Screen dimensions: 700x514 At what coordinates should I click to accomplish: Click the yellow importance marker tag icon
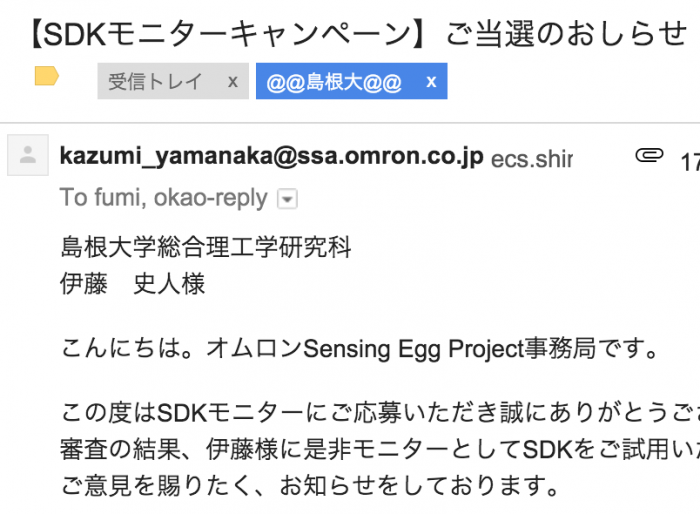(x=46, y=75)
